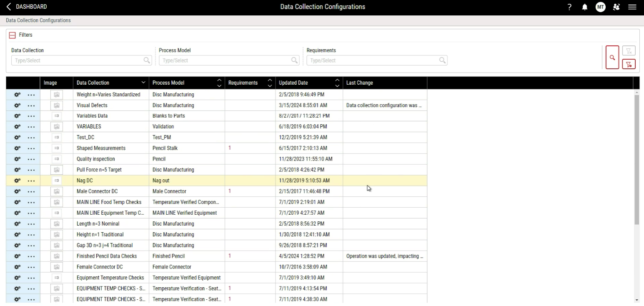Open three-dots menu for Test_DC row

31,138
